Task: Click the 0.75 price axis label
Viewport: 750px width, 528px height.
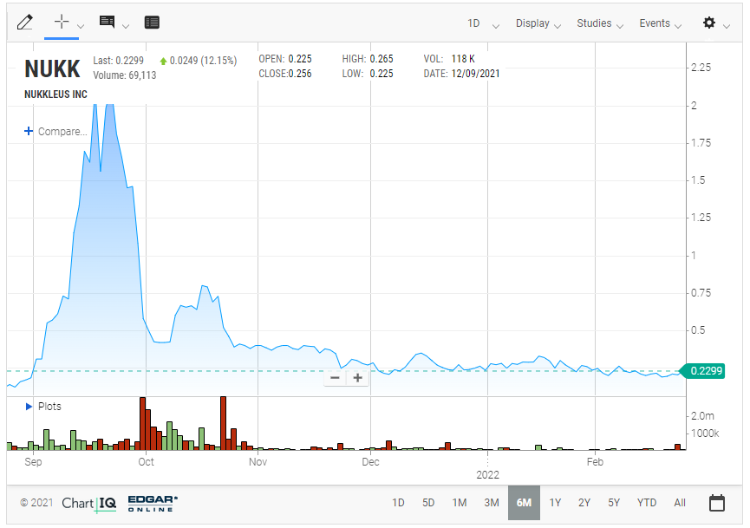Action: tap(701, 293)
